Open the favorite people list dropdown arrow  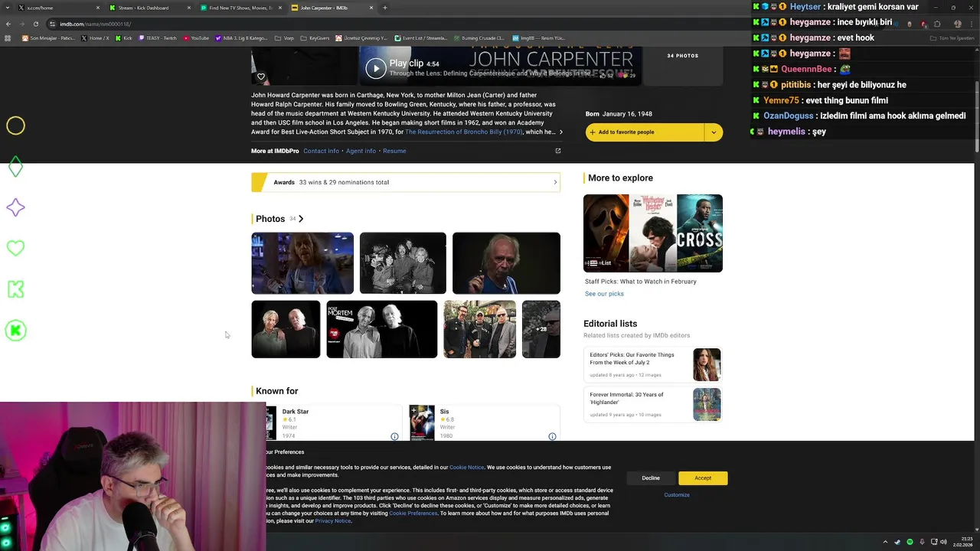[x=714, y=132]
